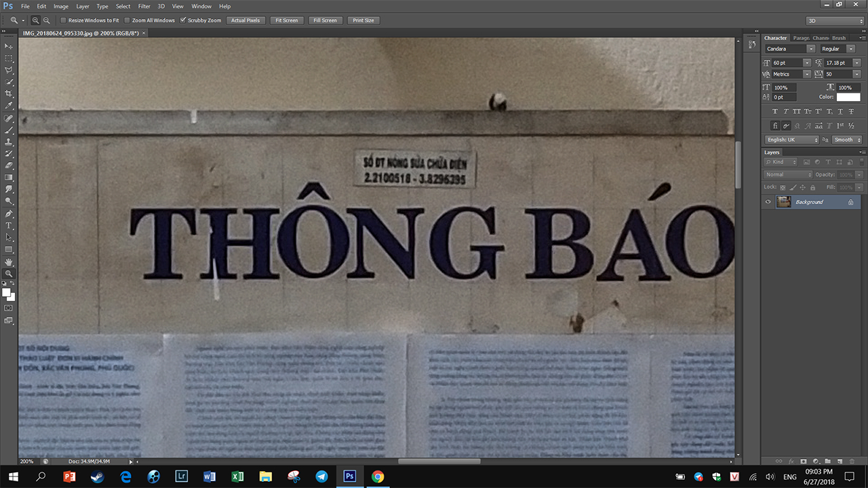Open the File menu
The width and height of the screenshot is (868, 488).
click(25, 6)
